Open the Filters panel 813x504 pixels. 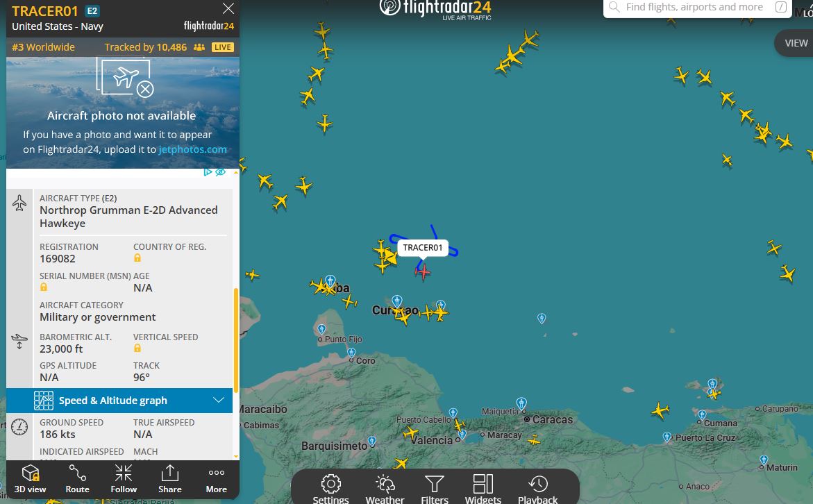tap(435, 489)
